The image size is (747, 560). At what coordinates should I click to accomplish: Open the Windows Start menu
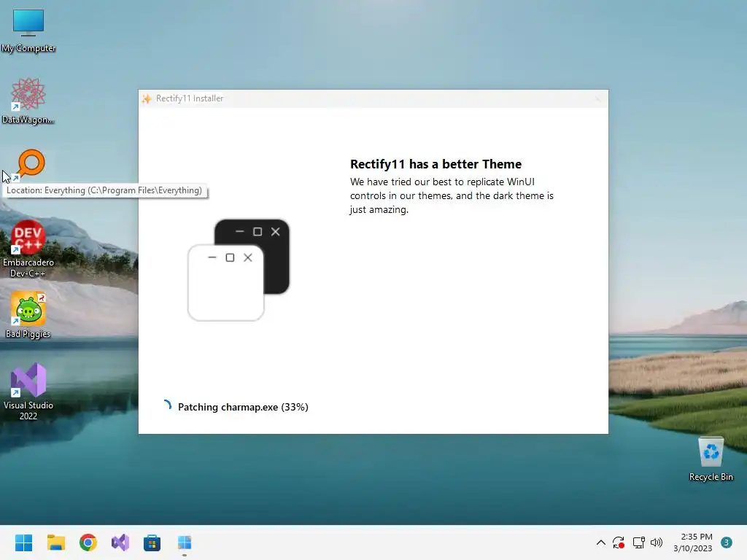23,542
